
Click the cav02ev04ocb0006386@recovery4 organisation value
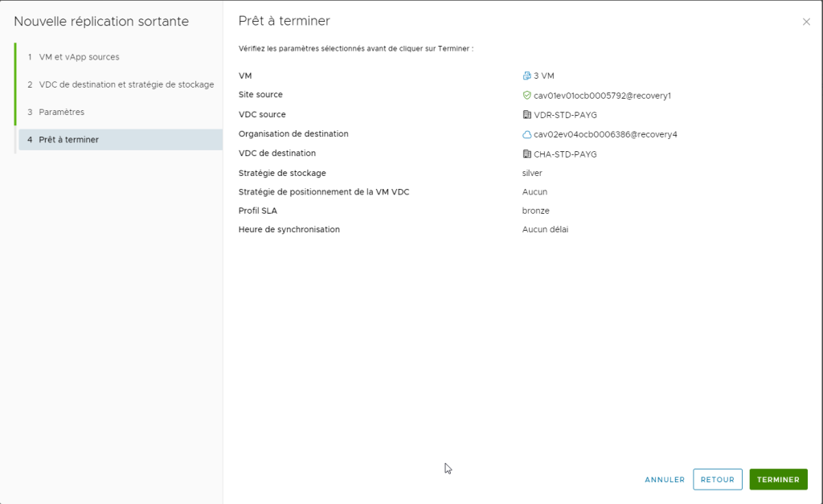(605, 134)
